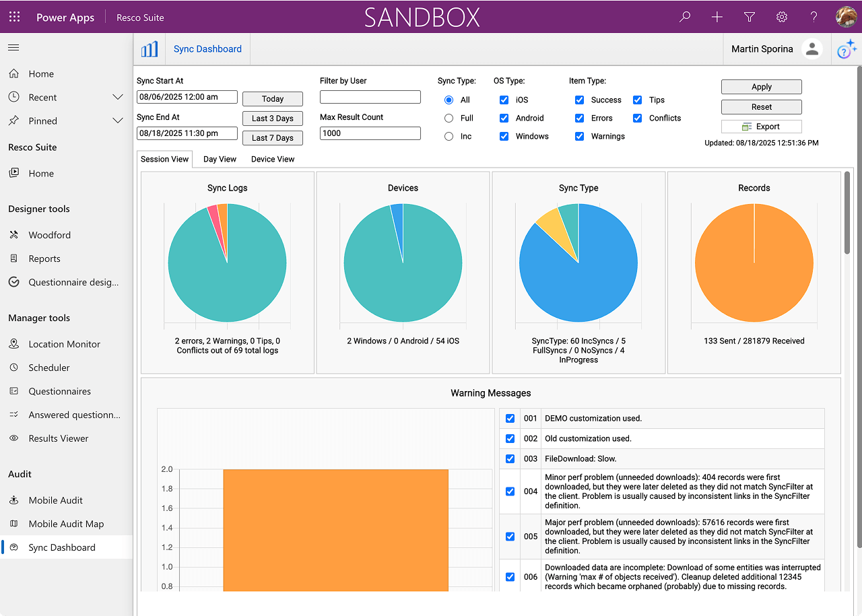Open Location Monitor in Manager tools
Screen dimensions: 862x616
tap(64, 344)
